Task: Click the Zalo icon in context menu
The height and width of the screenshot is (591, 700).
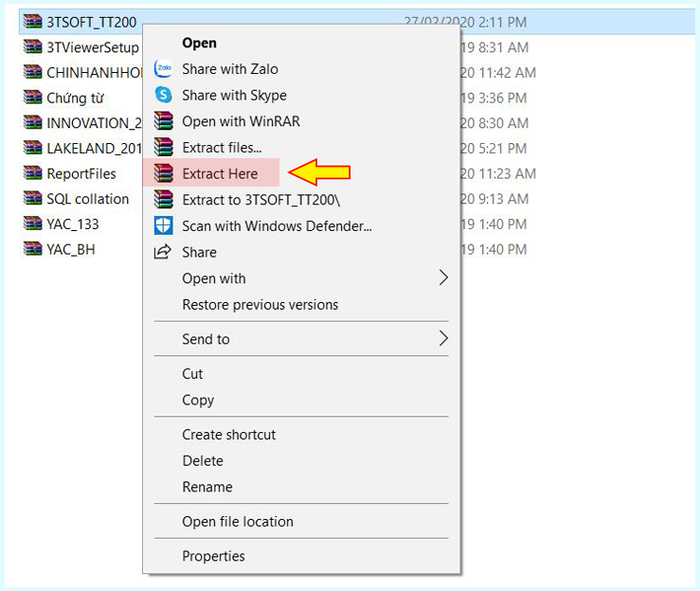Action: point(163,68)
